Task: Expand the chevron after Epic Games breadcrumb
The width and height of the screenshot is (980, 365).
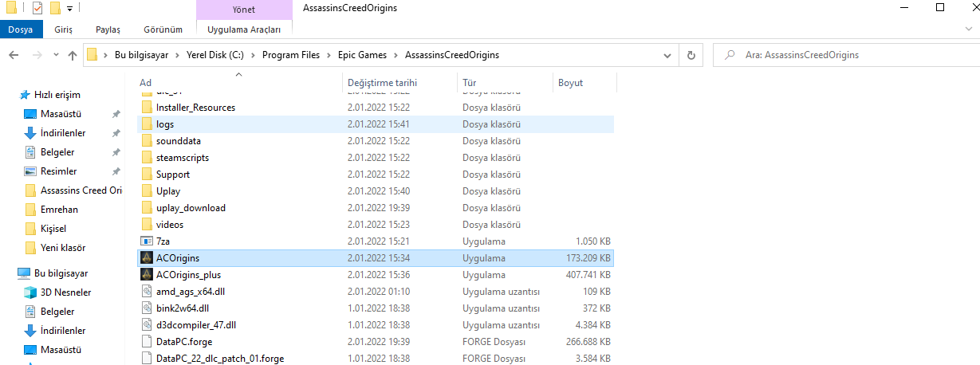Action: (x=396, y=56)
